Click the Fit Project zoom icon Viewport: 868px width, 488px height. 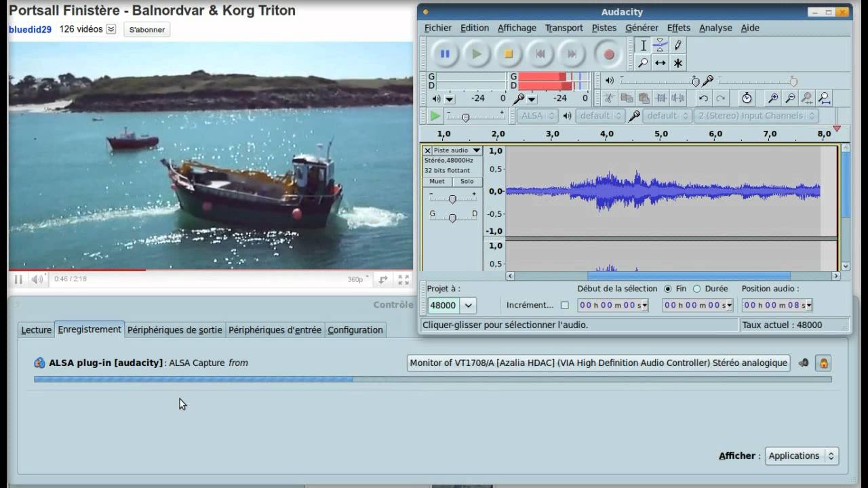point(825,98)
